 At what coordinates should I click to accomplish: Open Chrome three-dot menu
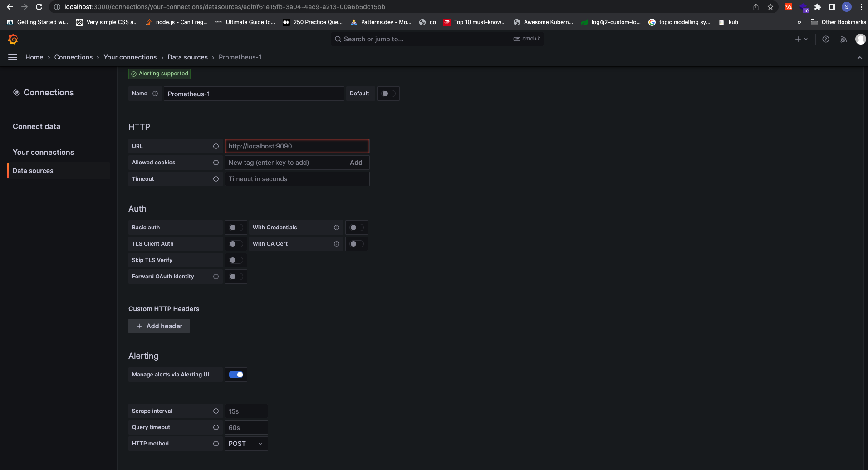(x=861, y=7)
